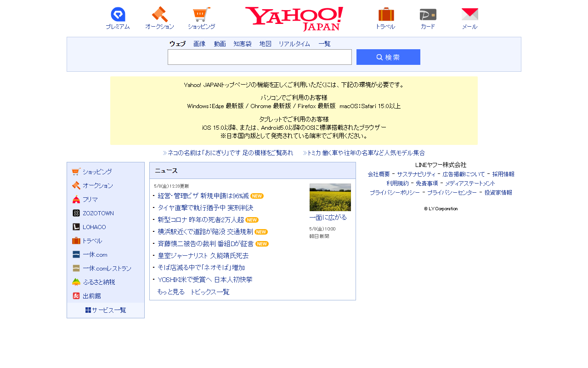Click the LOHACO icon in sidebar
588x368 pixels.
76,227
